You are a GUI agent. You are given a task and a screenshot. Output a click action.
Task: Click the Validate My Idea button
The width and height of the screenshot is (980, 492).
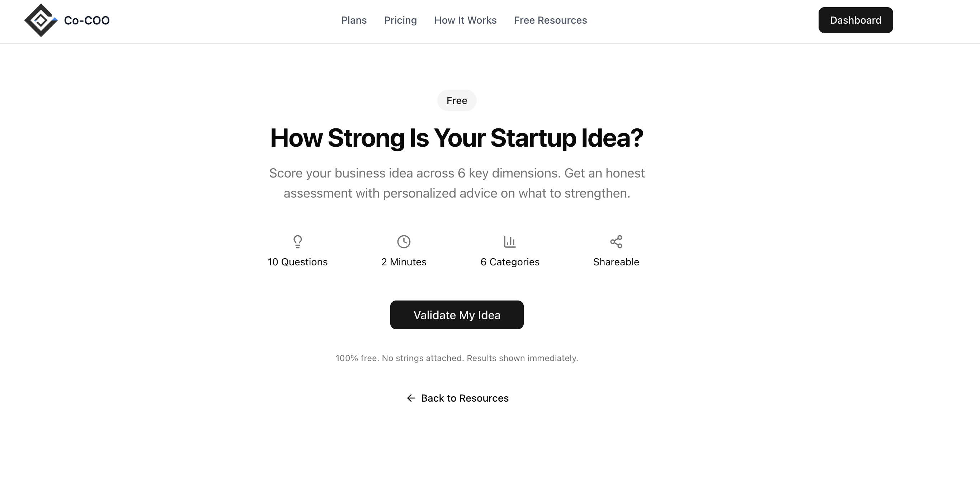click(x=457, y=315)
